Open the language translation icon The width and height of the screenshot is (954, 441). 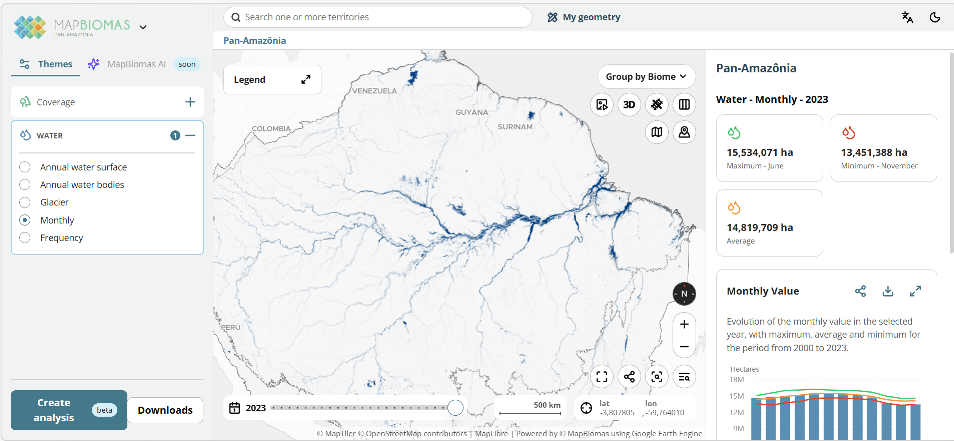(907, 17)
